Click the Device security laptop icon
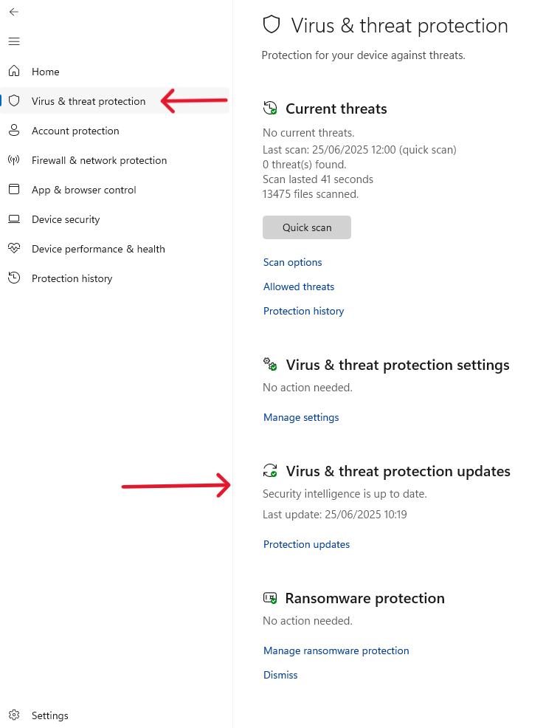Screen dimensions: 560x728 [x=14, y=219]
